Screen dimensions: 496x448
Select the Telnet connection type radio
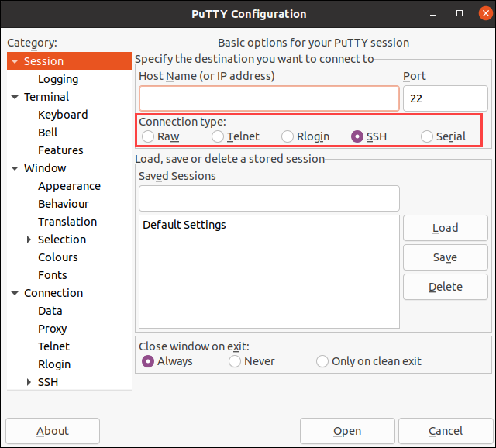coord(218,136)
